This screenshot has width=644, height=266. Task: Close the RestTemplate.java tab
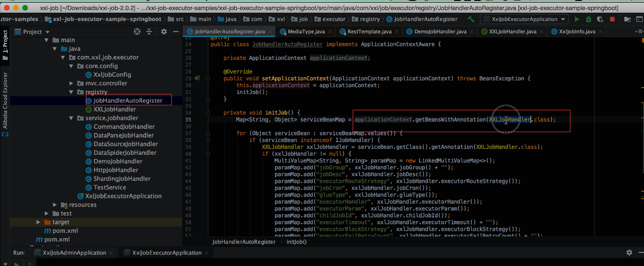click(x=396, y=32)
